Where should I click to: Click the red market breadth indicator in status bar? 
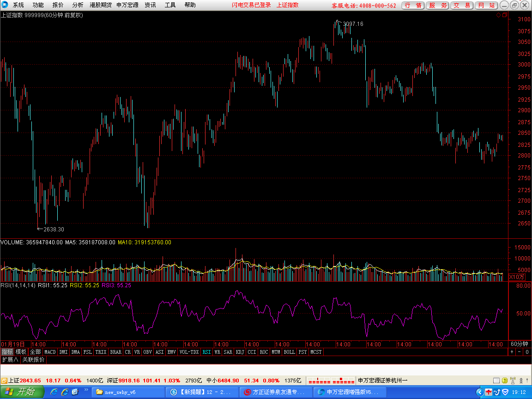click(x=331, y=381)
